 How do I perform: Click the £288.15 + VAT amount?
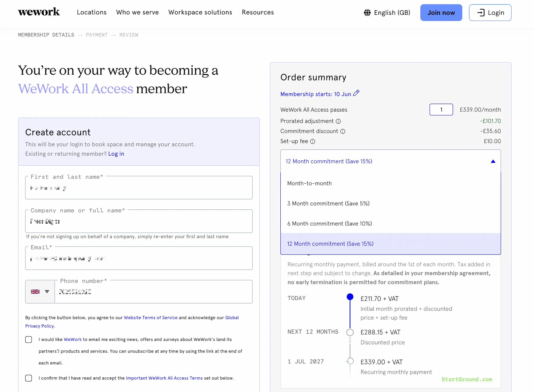point(380,332)
